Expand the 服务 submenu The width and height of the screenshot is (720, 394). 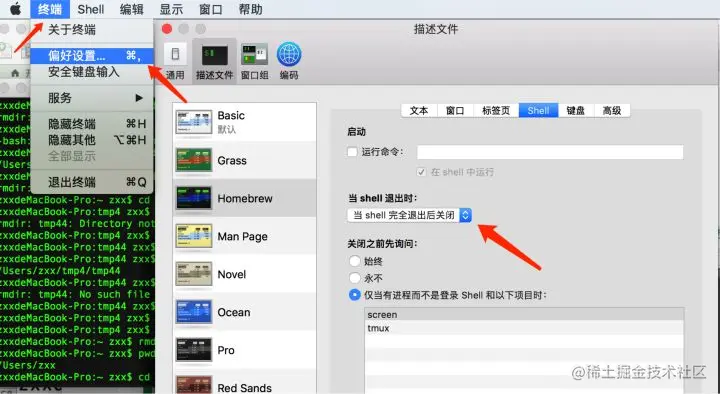[92, 98]
